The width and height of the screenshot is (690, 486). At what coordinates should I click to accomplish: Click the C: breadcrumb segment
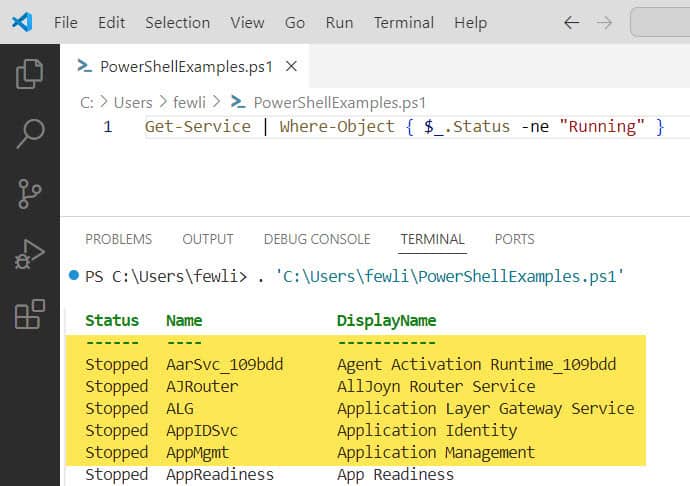click(x=86, y=103)
